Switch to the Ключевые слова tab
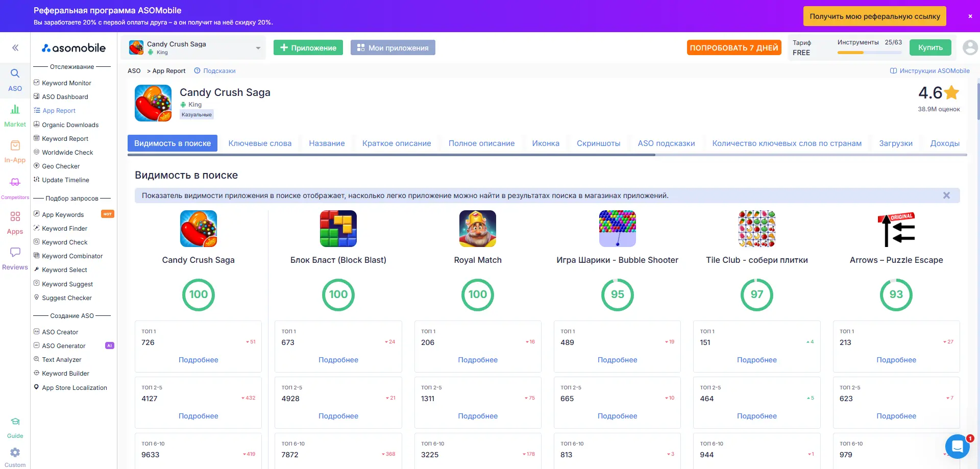The height and width of the screenshot is (469, 980). [260, 143]
